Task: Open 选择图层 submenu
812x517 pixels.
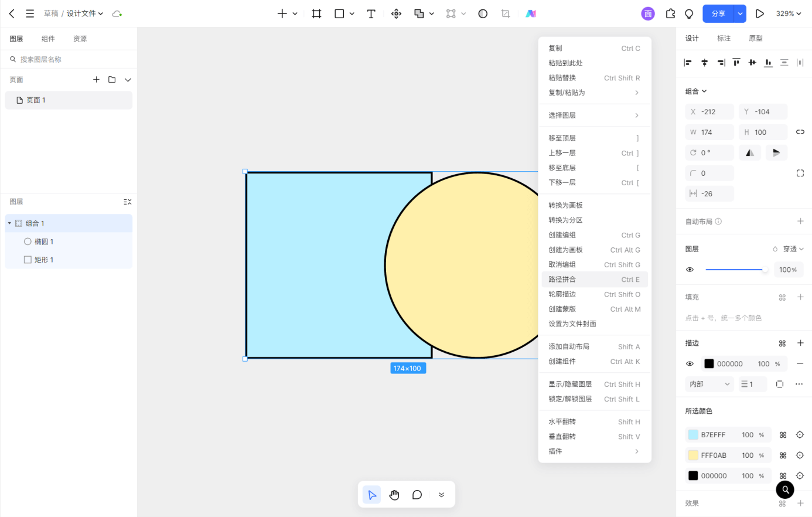Action: (595, 115)
